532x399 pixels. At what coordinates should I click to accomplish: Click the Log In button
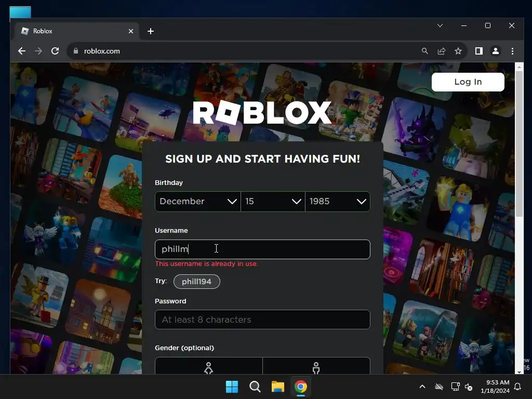[468, 82]
